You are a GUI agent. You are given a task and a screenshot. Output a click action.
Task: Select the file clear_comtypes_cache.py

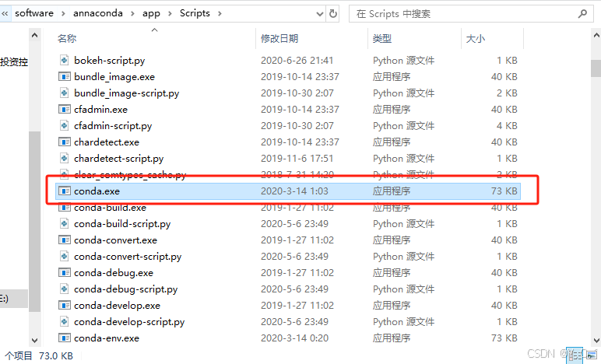(x=130, y=175)
